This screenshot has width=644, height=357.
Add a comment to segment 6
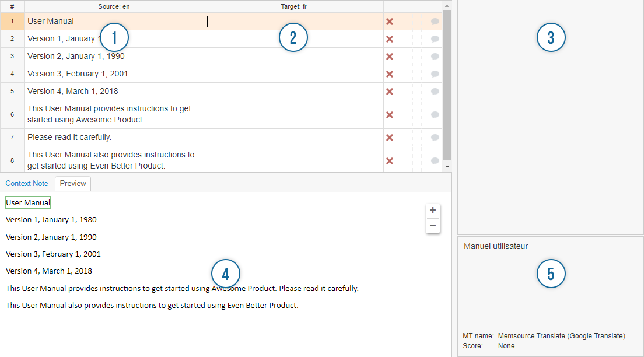point(435,114)
